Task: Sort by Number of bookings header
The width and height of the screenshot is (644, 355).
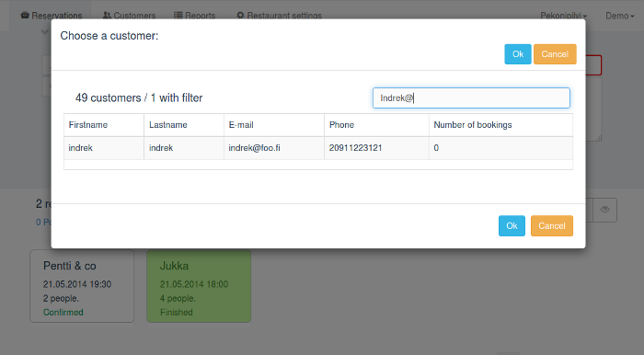Action: click(501, 125)
